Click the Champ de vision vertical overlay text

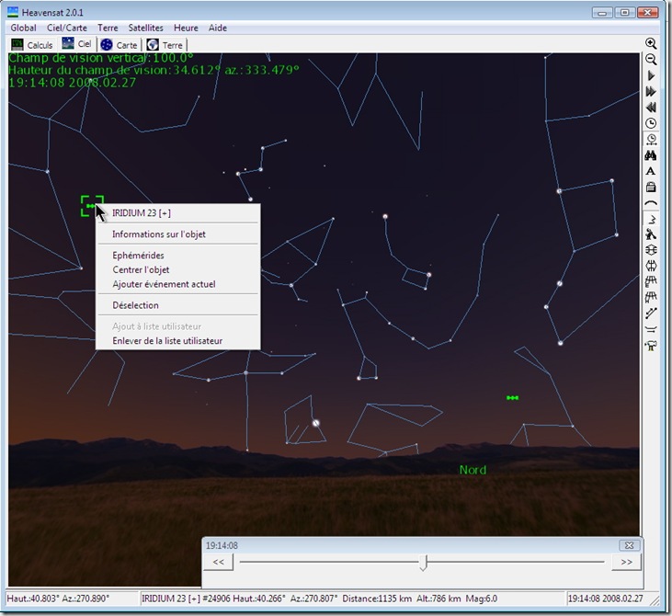pos(101,58)
